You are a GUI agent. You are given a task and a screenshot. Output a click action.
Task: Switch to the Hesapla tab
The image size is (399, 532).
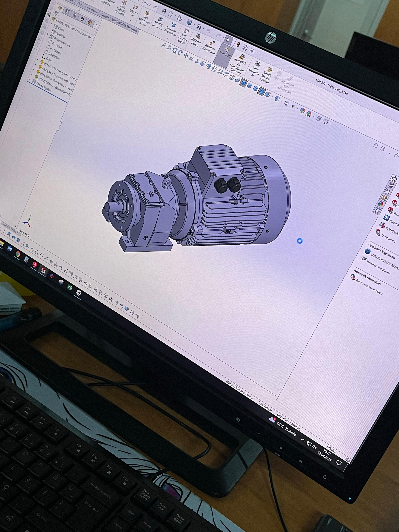pyautogui.click(x=105, y=16)
